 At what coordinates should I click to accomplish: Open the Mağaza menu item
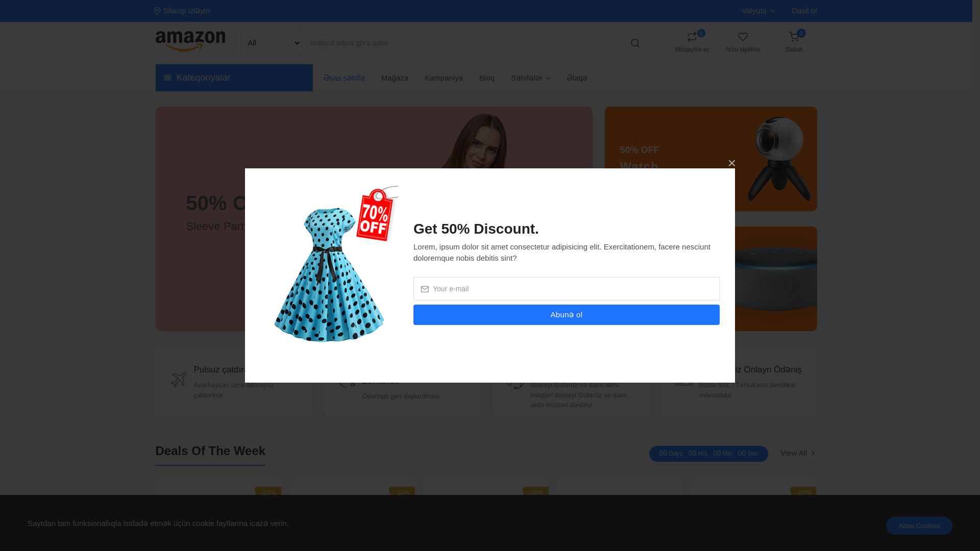tap(395, 78)
